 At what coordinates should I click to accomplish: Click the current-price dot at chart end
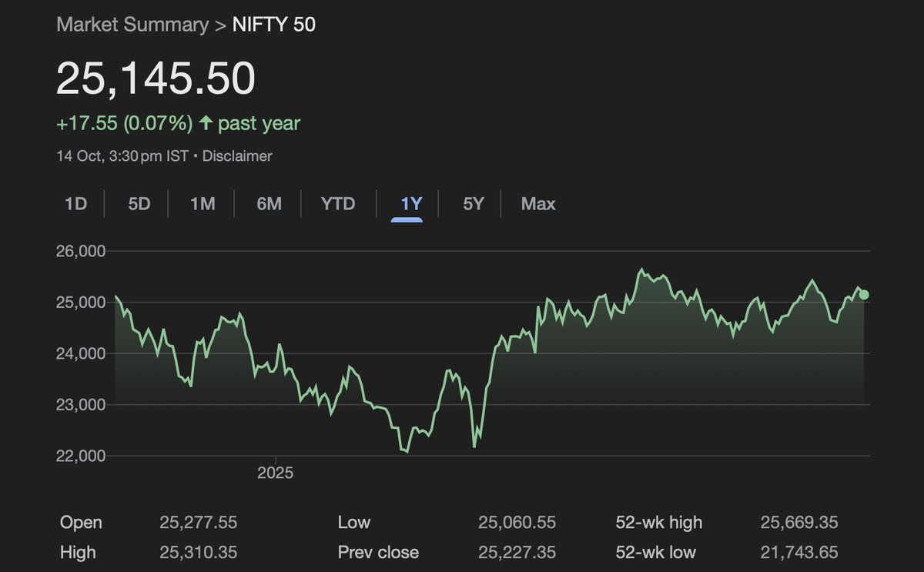click(x=864, y=295)
